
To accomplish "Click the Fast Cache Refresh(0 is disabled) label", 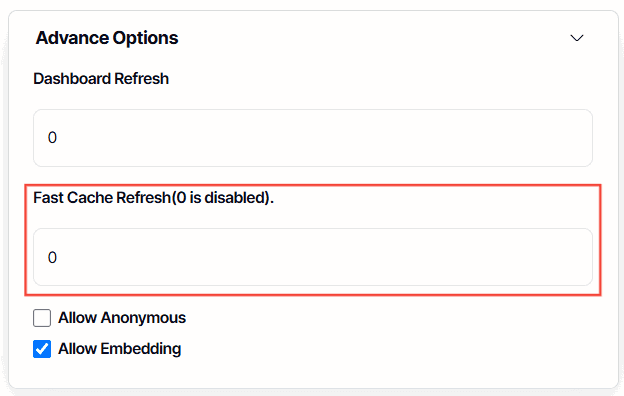I will pos(154,198).
